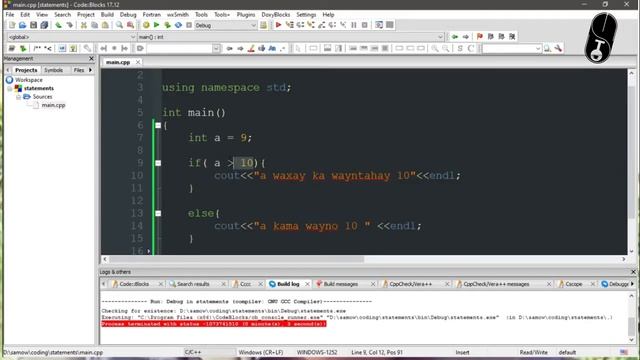Save the current file with the floppy icon

(33, 25)
